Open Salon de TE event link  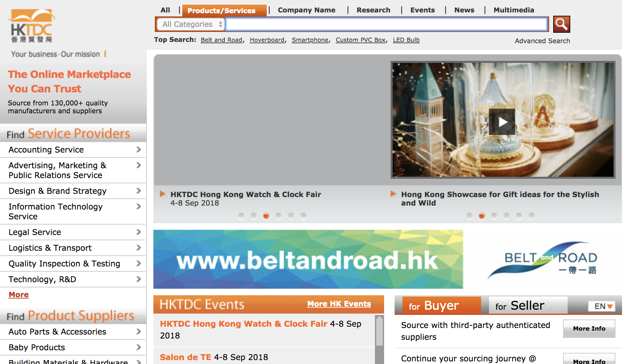click(x=185, y=357)
